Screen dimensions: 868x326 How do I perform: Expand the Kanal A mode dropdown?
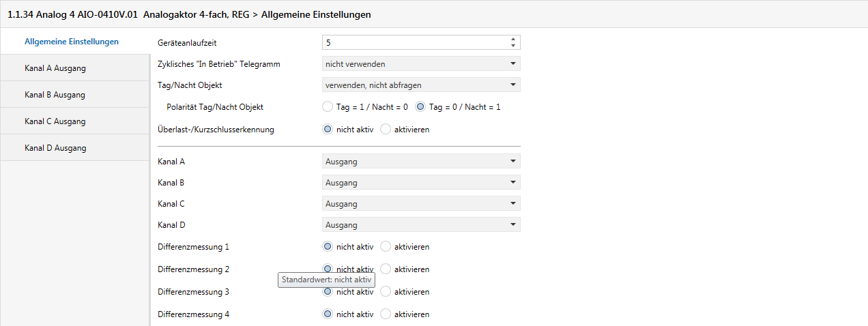(x=421, y=162)
